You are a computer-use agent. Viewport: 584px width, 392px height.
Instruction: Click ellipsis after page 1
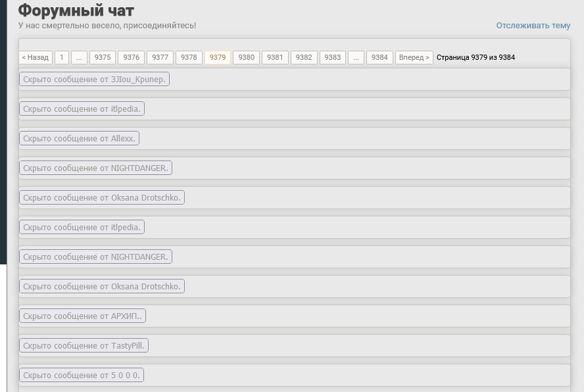point(79,57)
